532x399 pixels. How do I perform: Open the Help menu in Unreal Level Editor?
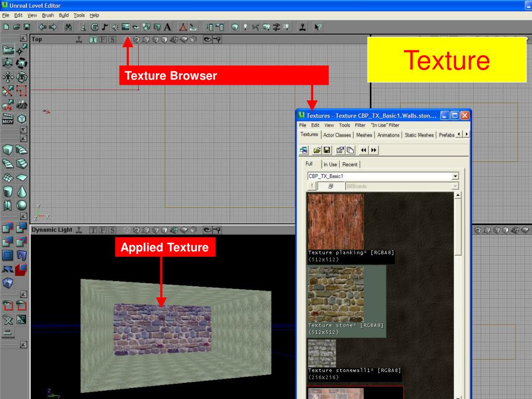(x=95, y=15)
